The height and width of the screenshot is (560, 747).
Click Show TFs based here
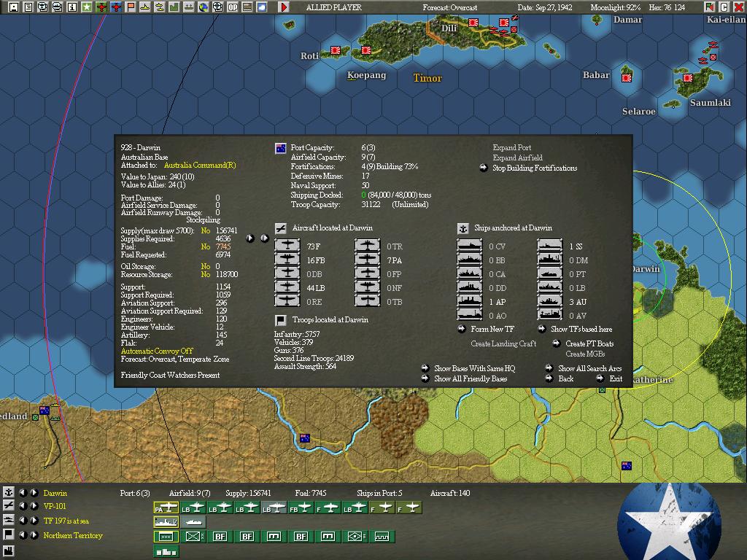[x=581, y=329]
